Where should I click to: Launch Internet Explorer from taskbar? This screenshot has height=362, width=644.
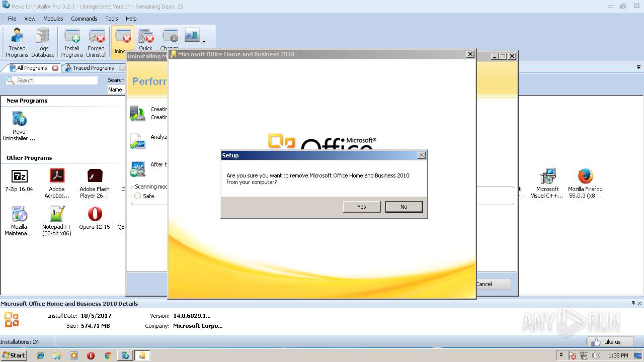click(x=40, y=355)
